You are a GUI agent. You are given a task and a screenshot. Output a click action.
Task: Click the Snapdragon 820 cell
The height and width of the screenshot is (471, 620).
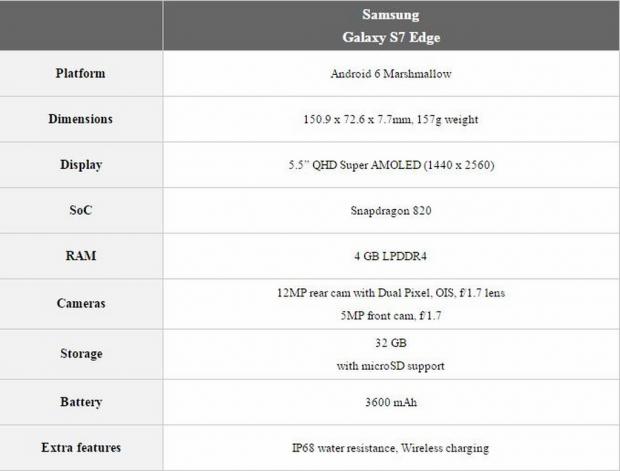point(390,211)
